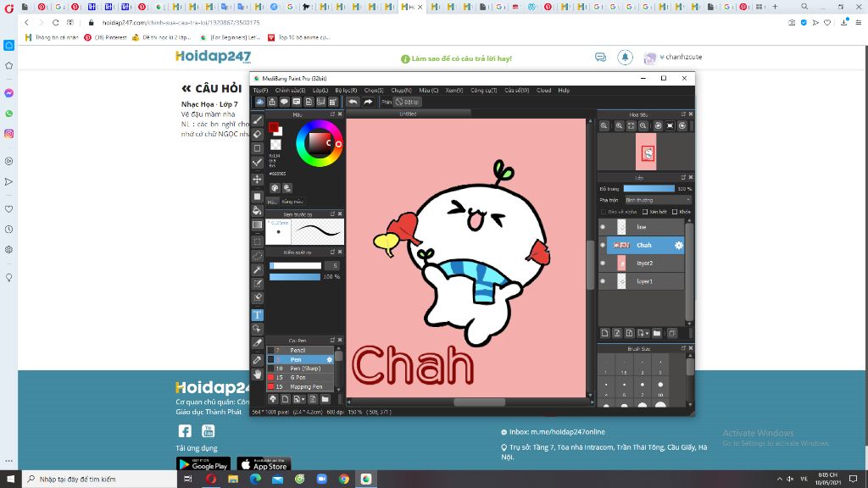This screenshot has width=868, height=488.
Task: Select the Magic Wand tool
Action: tap(258, 270)
